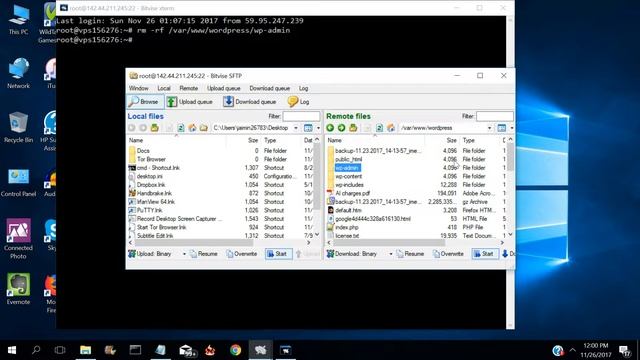Open the Download queue toolbar button
Screen dimensions: 640x360
tap(250, 102)
